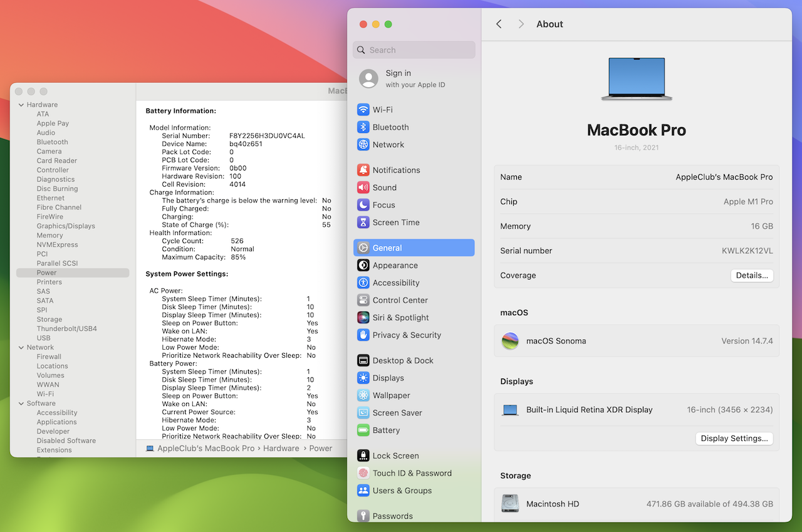This screenshot has width=802, height=532.
Task: Open Display Settings button
Action: (x=734, y=439)
